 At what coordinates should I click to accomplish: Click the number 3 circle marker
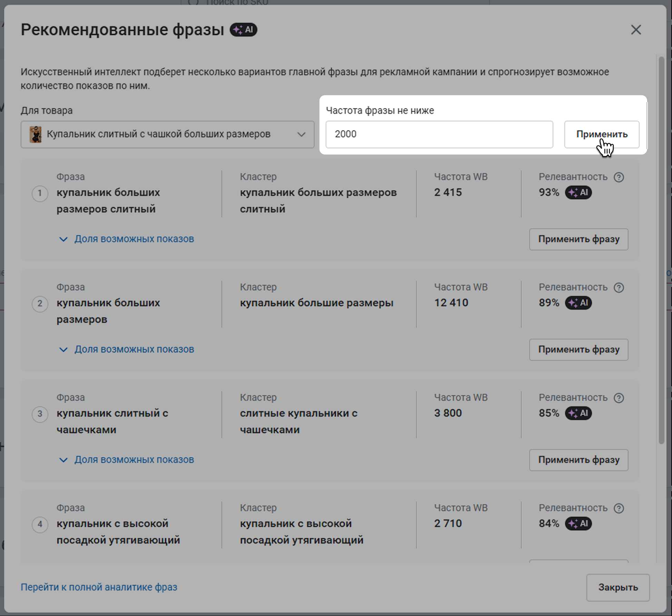(x=40, y=414)
